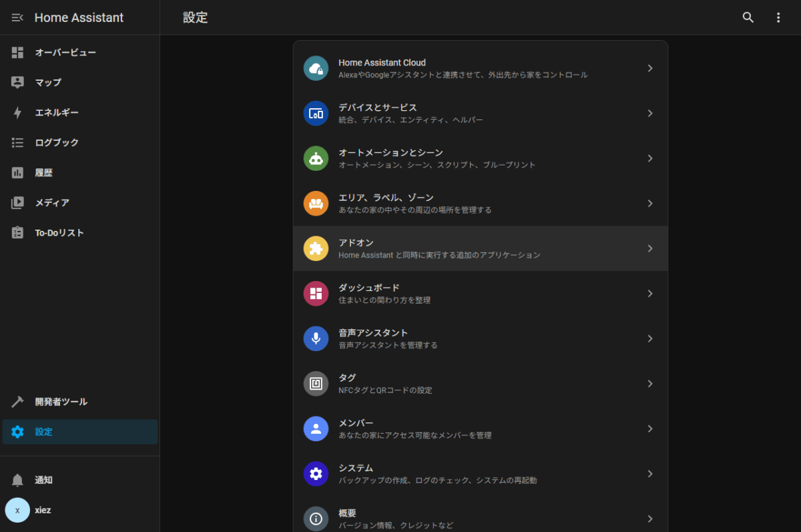The height and width of the screenshot is (532, 801).
Task: Click the 設定 page header title
Action: pyautogui.click(x=196, y=17)
